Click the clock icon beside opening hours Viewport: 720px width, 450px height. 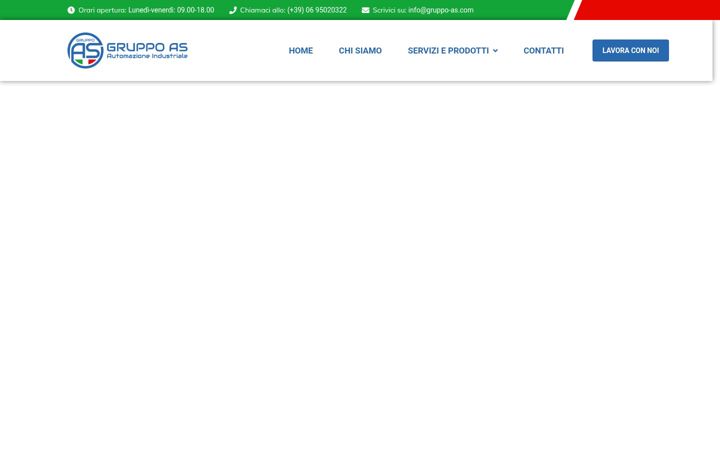point(71,10)
